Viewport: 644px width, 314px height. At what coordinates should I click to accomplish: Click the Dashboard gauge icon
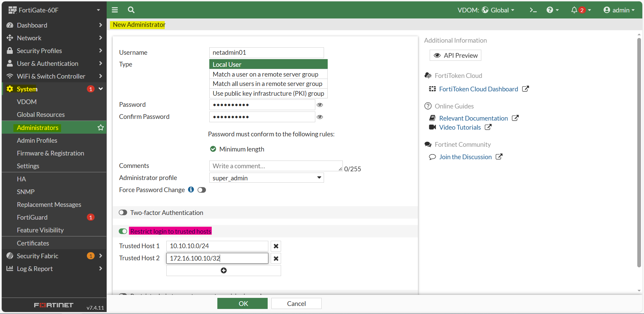10,25
